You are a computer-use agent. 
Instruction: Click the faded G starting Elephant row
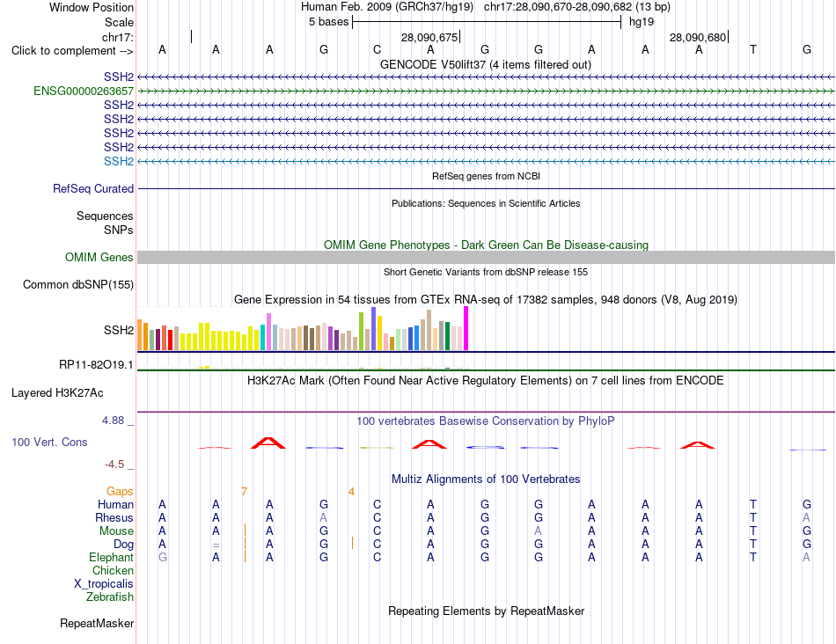163,557
